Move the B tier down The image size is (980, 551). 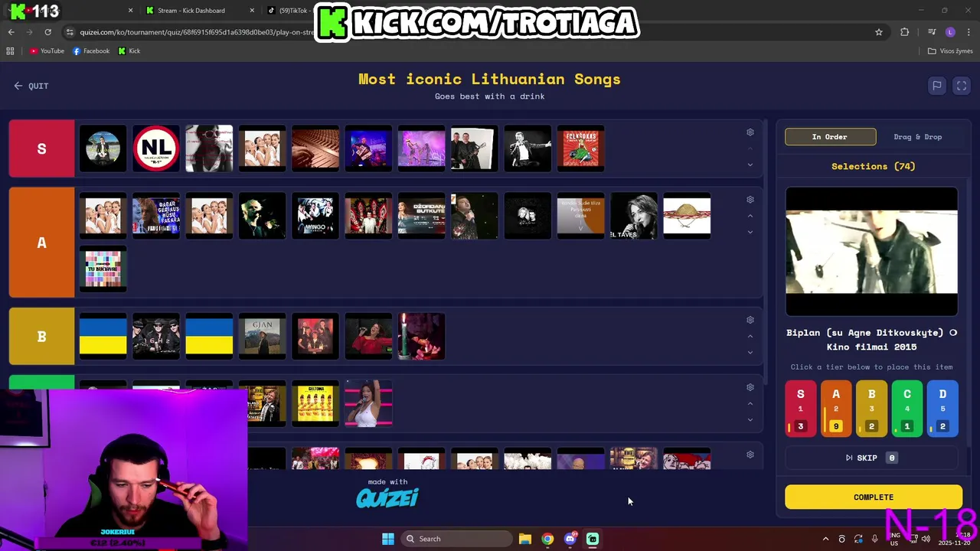[750, 352]
